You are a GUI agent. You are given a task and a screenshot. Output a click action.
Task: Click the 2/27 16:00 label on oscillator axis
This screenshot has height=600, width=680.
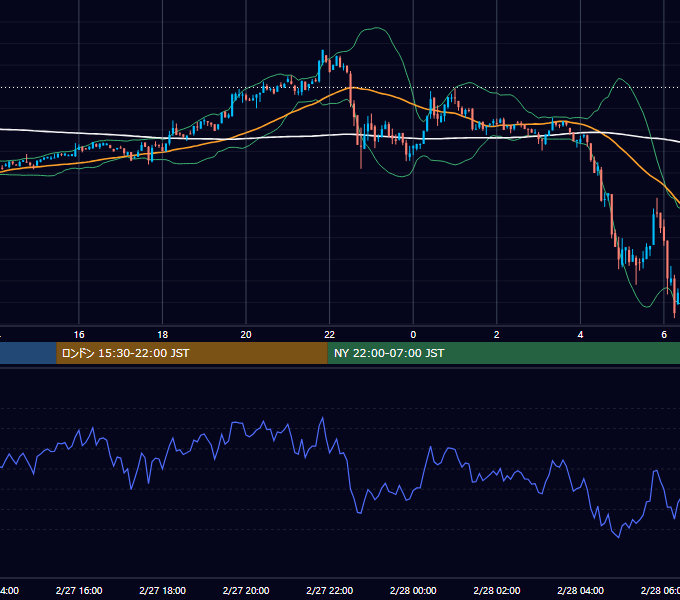pyautogui.click(x=79, y=590)
